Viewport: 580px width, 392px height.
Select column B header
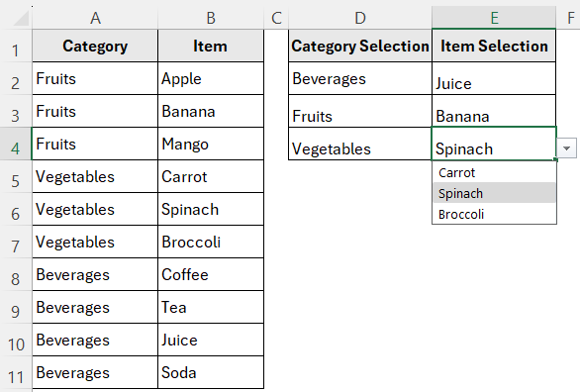pyautogui.click(x=211, y=18)
